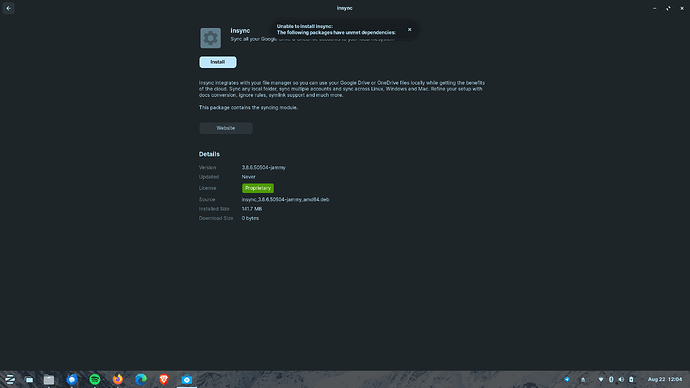
Task: Open the Bluetooth indicator
Action: point(611,379)
